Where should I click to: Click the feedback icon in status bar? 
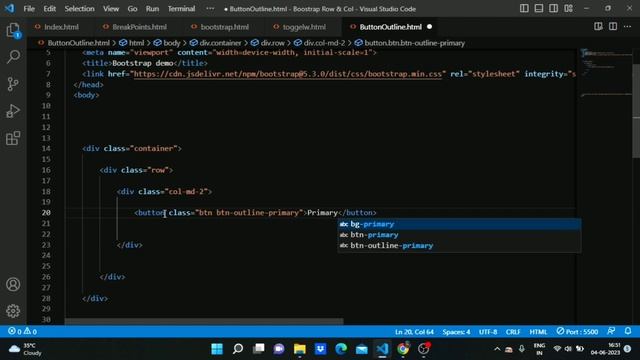611,331
